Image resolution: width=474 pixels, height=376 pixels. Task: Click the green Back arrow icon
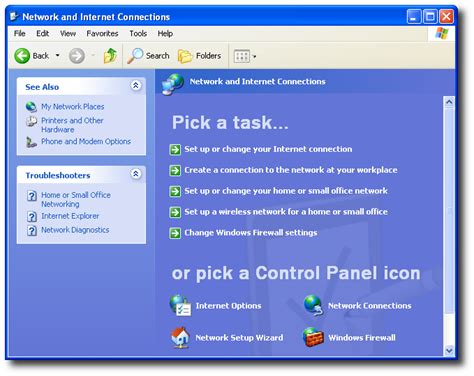pyautogui.click(x=22, y=56)
